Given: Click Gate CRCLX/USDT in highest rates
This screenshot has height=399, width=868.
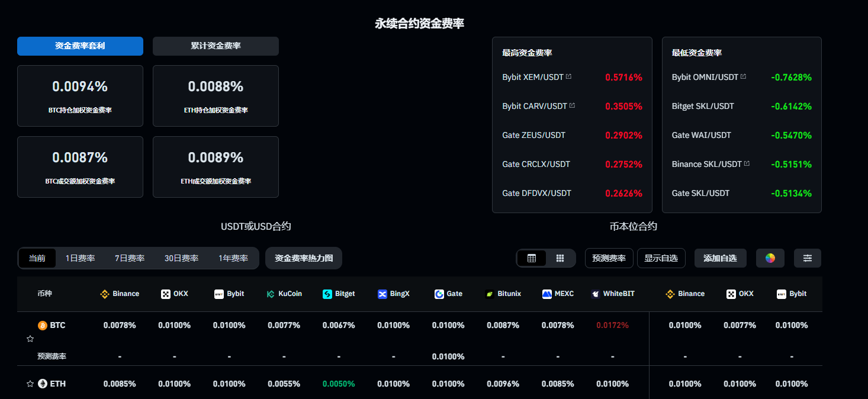Looking at the screenshot, I should click(536, 164).
